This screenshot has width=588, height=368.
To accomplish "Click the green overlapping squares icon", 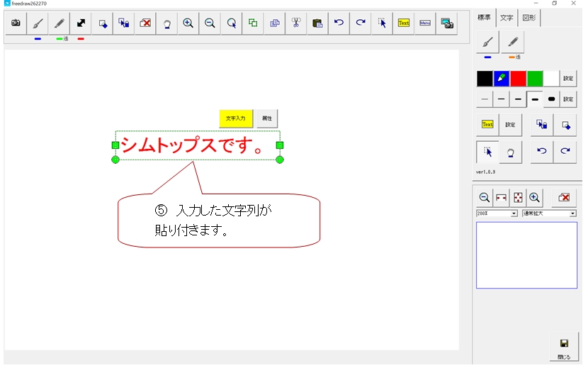I will (253, 23).
